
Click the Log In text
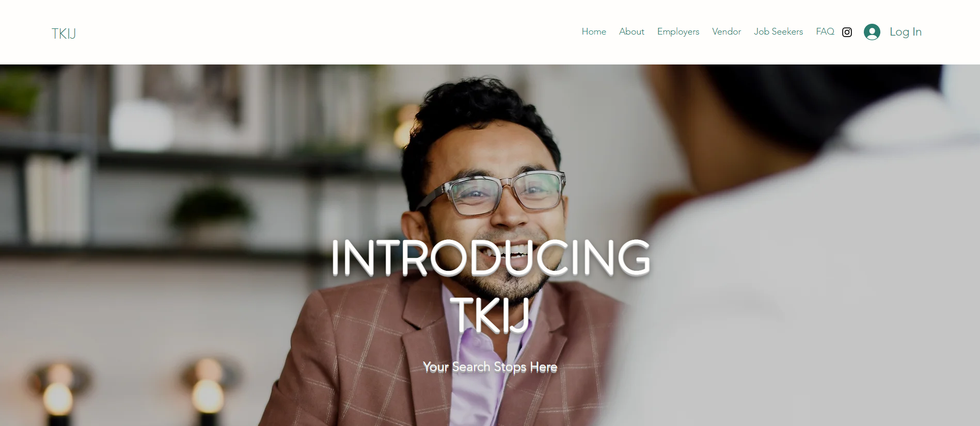coord(905,32)
